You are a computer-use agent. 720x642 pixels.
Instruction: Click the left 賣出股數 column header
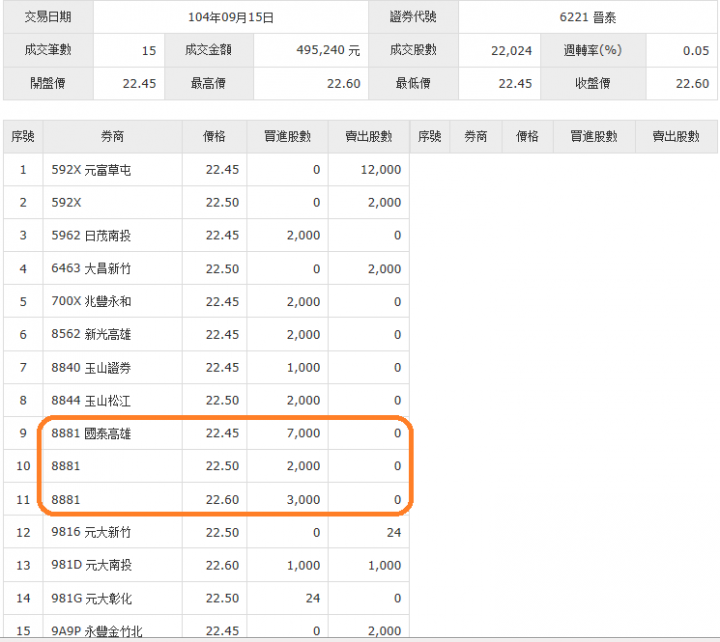tap(369, 136)
